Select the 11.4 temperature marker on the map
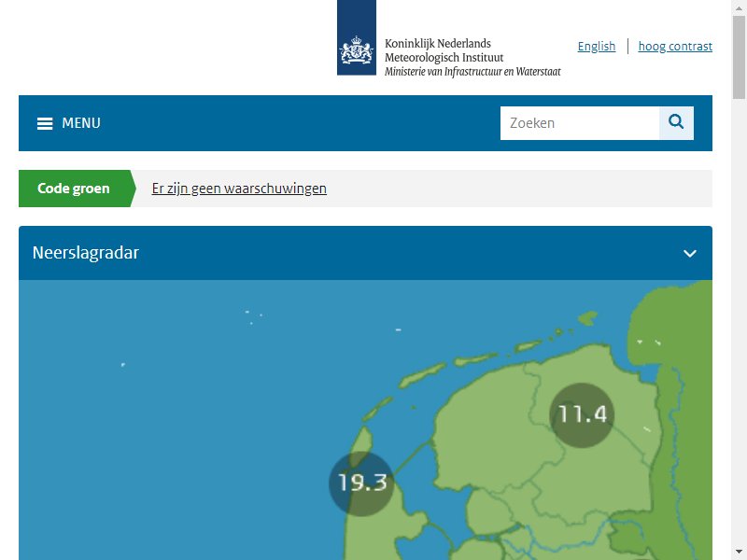The image size is (747, 560). coord(582,414)
